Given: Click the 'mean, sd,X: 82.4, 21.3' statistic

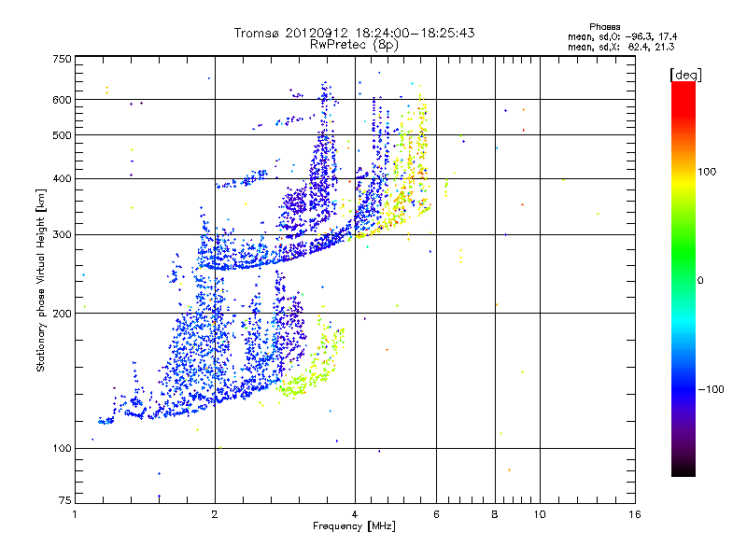Looking at the screenshot, I should click(x=621, y=47).
